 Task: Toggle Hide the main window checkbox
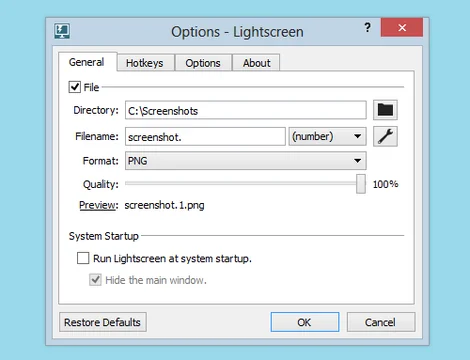[95, 280]
